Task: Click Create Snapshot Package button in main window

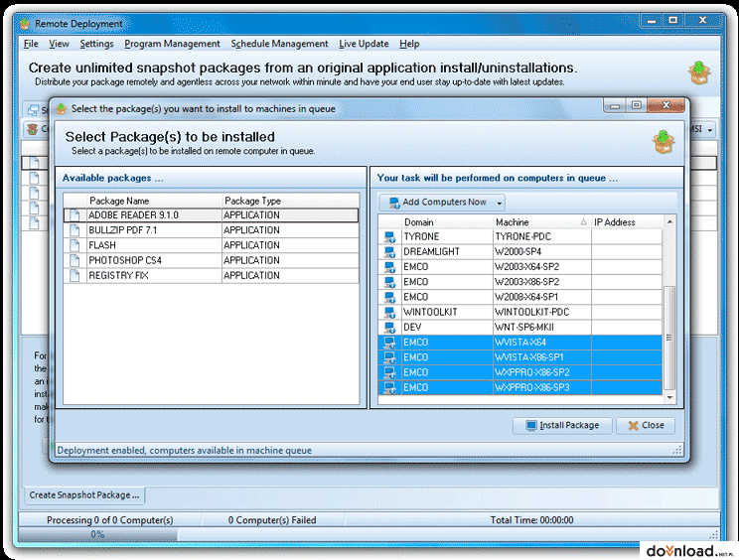Action: [84, 495]
